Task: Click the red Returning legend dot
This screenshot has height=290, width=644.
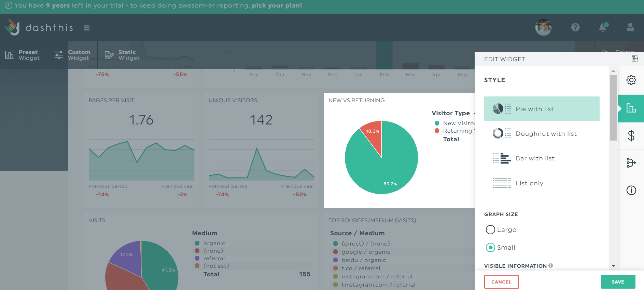Action: coord(437,131)
